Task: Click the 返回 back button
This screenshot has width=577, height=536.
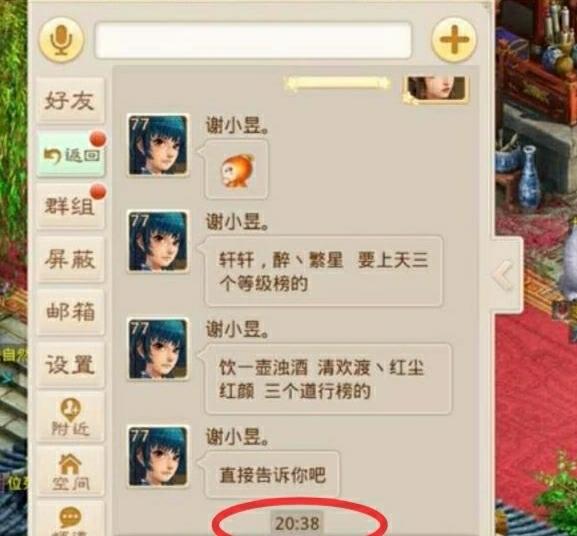Action: 70,155
